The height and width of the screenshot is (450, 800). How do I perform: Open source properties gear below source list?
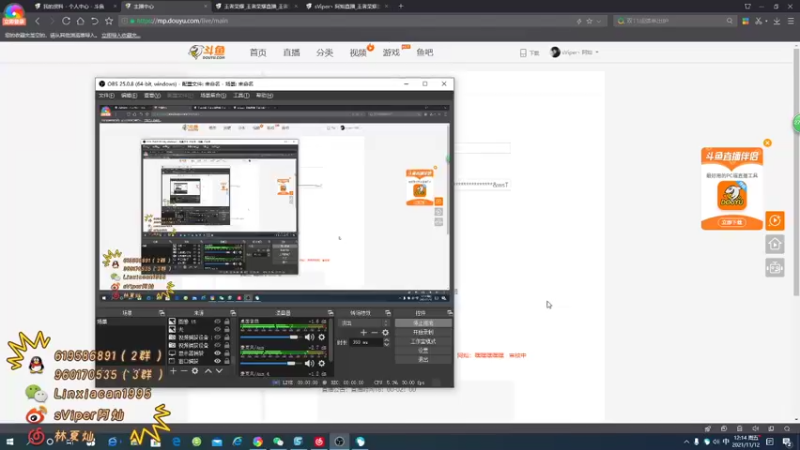pos(195,371)
